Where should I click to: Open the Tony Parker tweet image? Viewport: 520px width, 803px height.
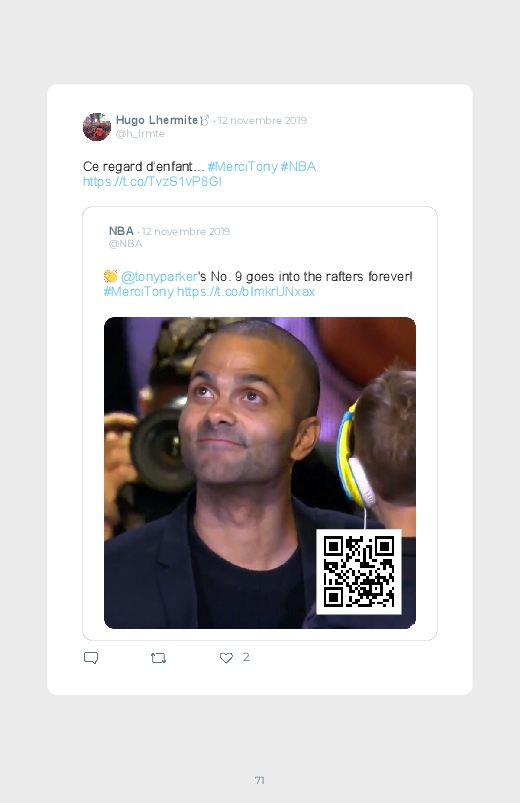260,473
